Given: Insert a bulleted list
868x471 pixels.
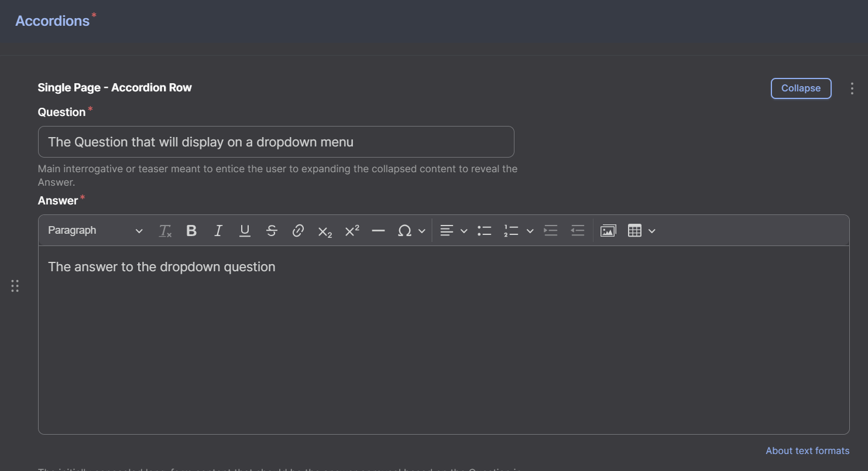Looking at the screenshot, I should coord(484,231).
